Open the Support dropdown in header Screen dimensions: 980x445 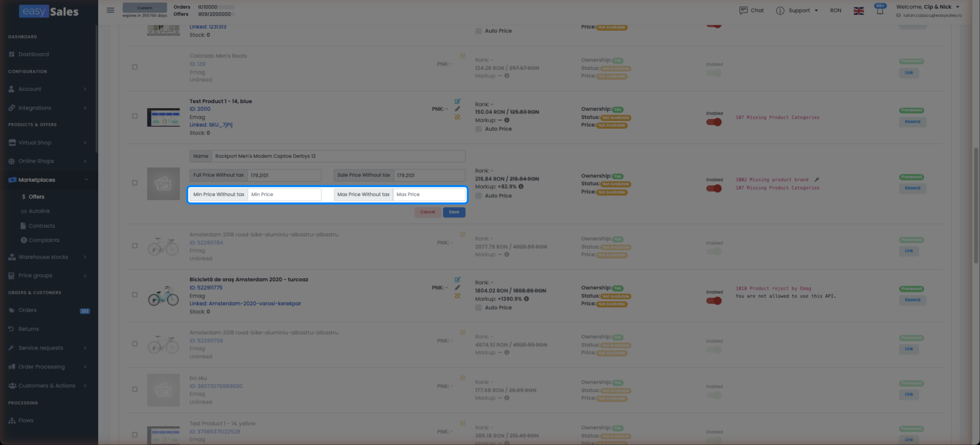pyautogui.click(x=803, y=11)
